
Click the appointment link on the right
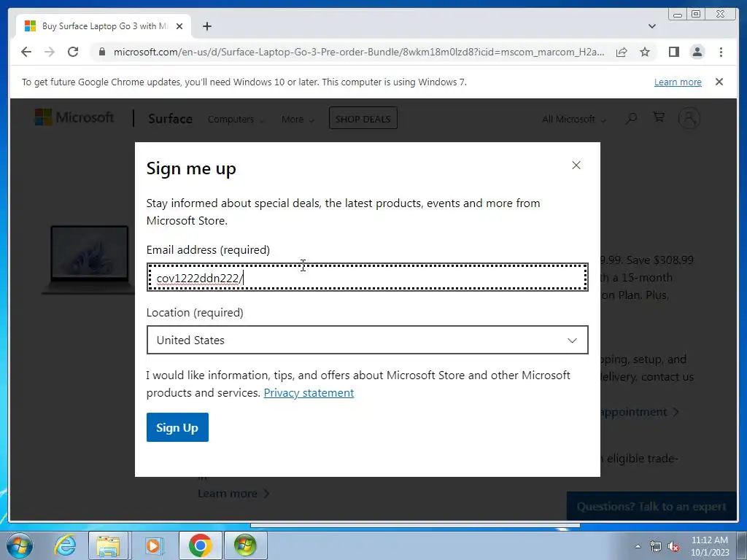pos(639,412)
